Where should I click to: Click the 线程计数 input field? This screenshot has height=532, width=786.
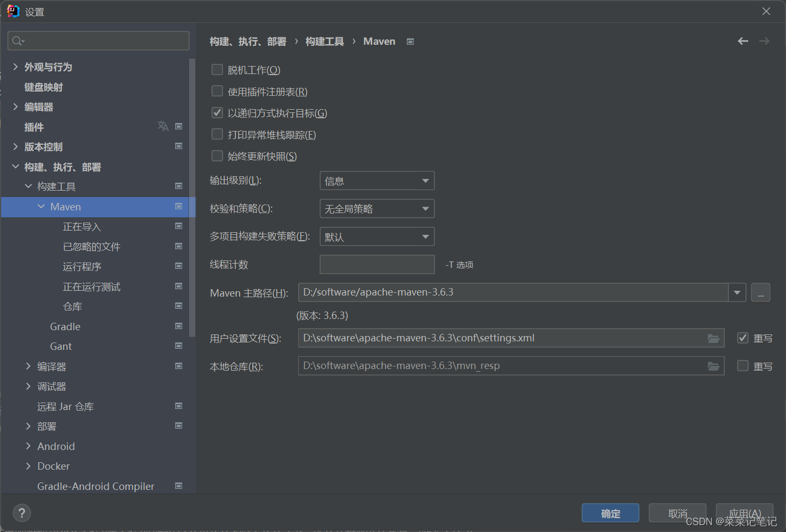point(377,264)
